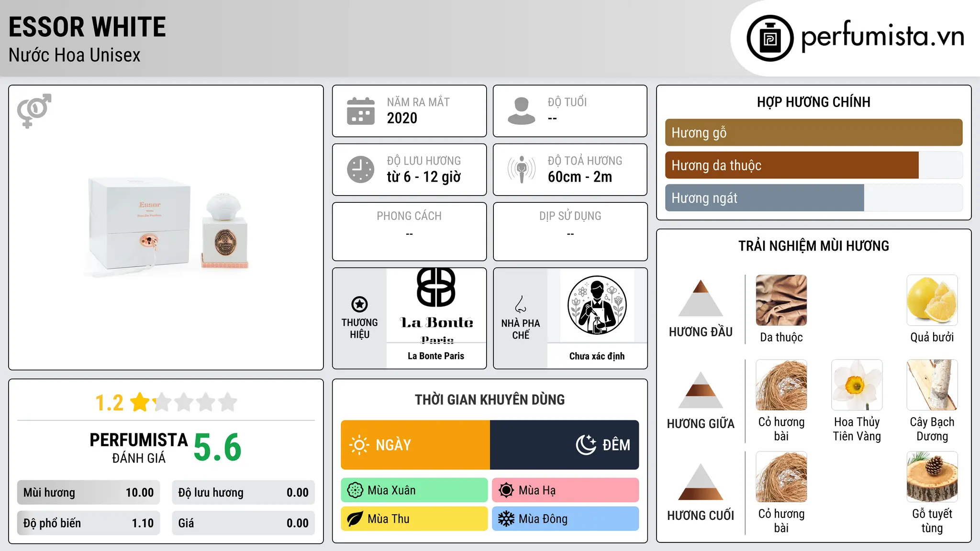
Task: Click the unisex gender symbol icon
Action: (34, 110)
